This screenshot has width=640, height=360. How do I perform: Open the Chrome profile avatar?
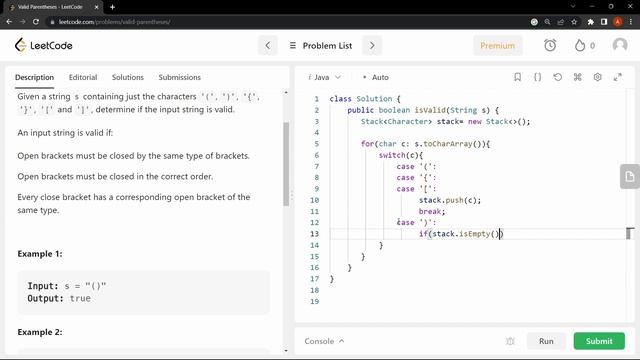[618, 22]
